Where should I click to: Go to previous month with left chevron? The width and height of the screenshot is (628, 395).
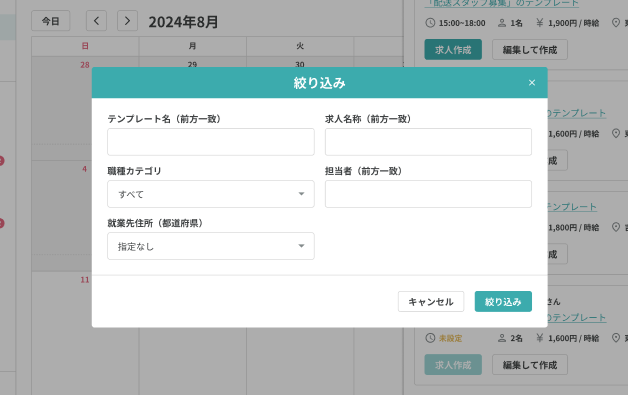coord(97,21)
